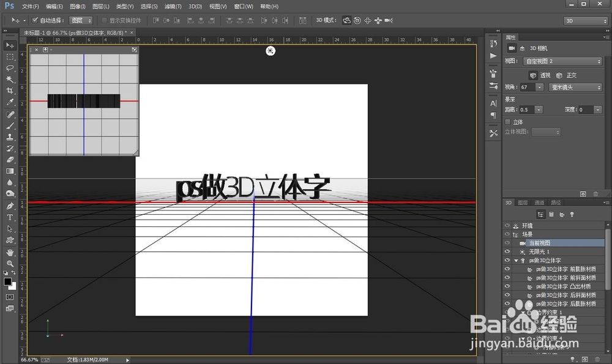This screenshot has width=612, height=364.
Task: Open the 毫米镜头 lens dropdown
Action: [x=575, y=87]
